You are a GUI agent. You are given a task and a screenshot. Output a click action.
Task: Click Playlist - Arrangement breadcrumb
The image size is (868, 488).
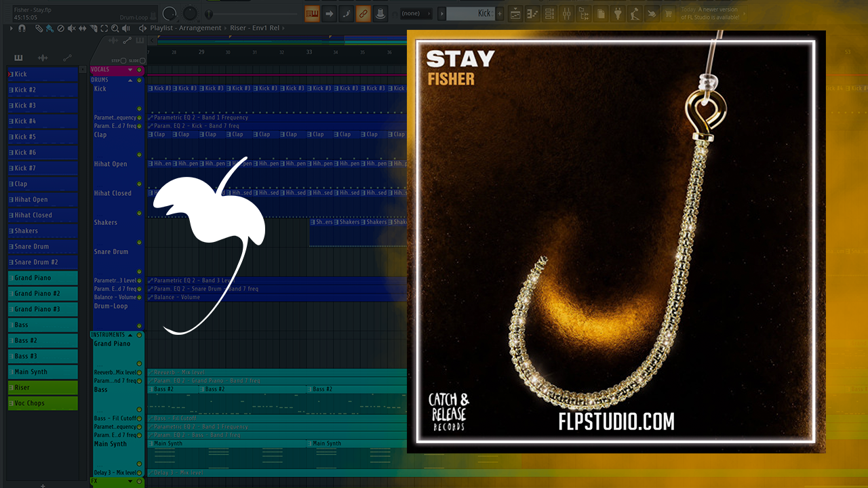pyautogui.click(x=186, y=28)
